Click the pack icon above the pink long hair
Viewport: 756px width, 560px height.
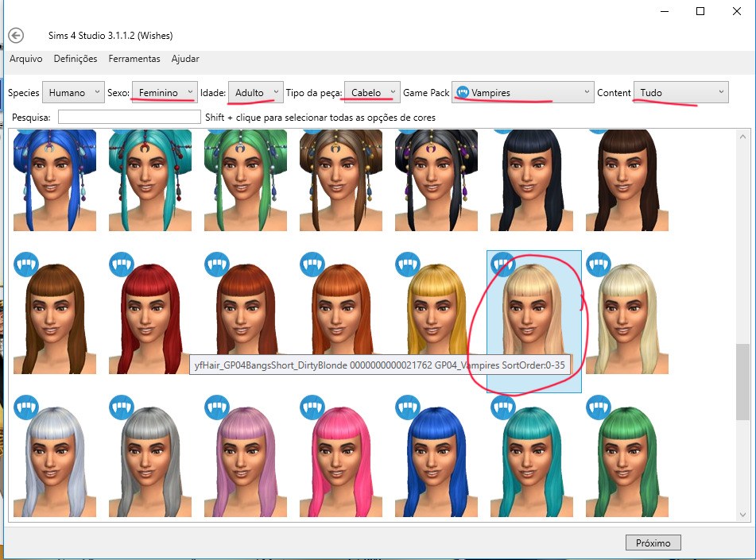[x=312, y=407]
